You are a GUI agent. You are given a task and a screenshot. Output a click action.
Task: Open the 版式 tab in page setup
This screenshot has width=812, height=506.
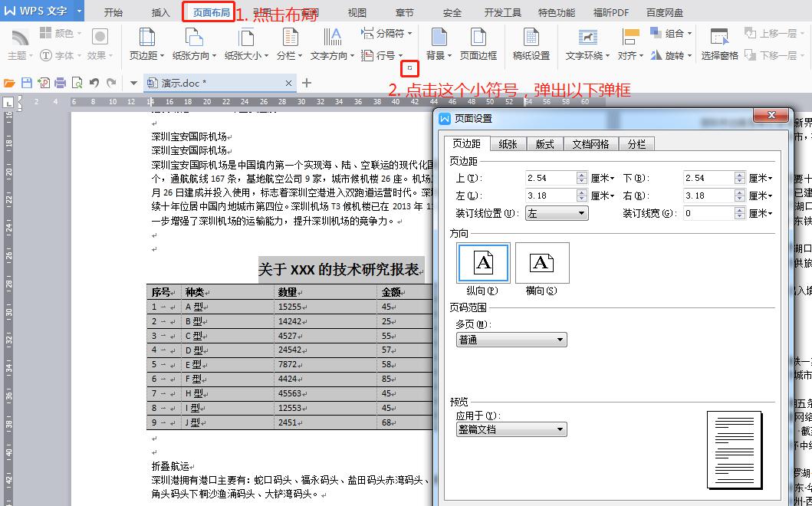coord(545,144)
